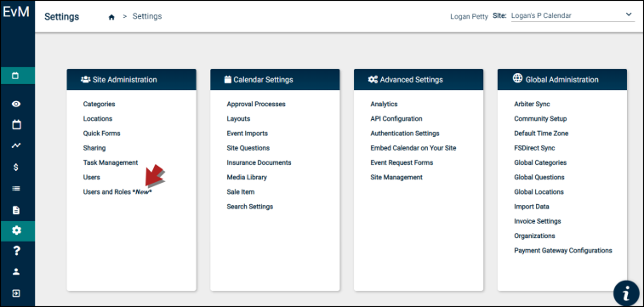Open Sale Item
Image resolution: width=644 pixels, height=307 pixels.
241,192
